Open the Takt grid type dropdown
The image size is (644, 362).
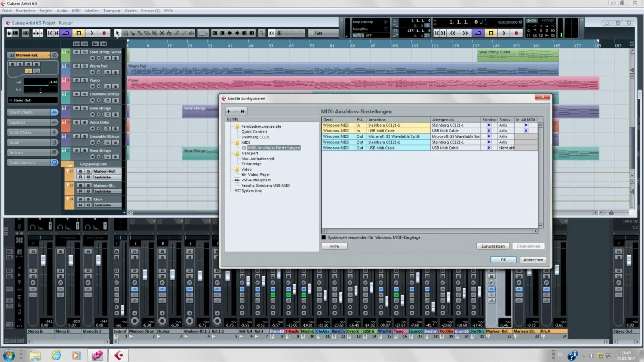tap(322, 33)
